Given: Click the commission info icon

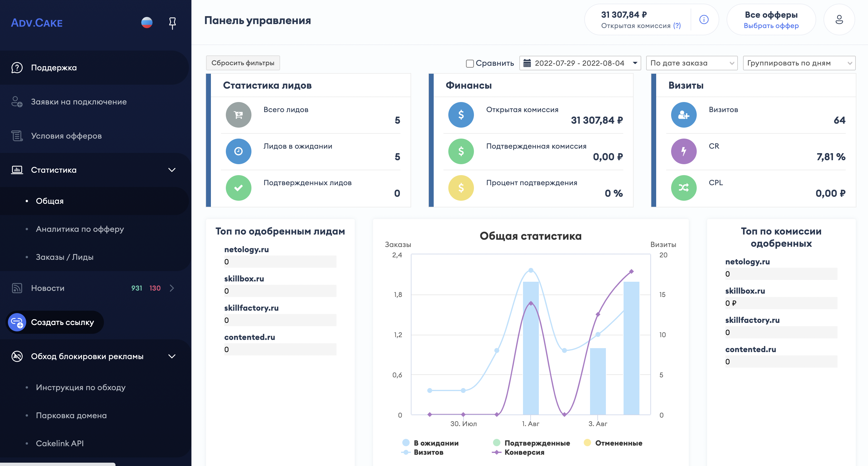Looking at the screenshot, I should click(704, 19).
